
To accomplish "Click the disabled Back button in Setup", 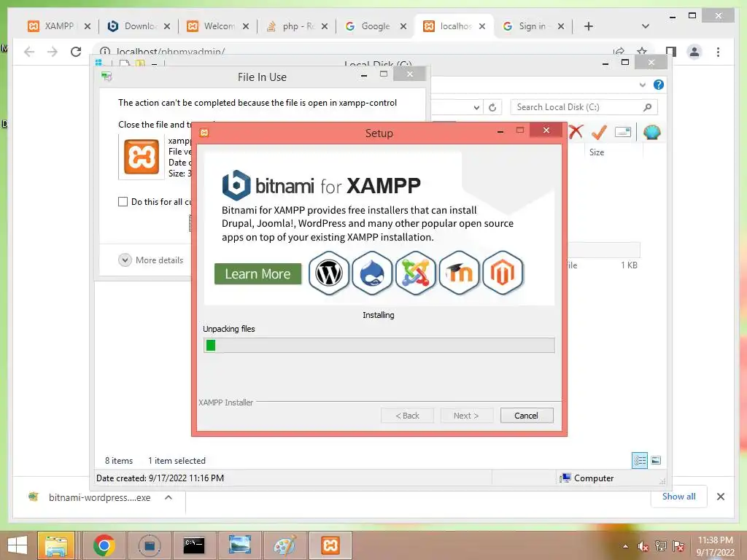I will 407,415.
